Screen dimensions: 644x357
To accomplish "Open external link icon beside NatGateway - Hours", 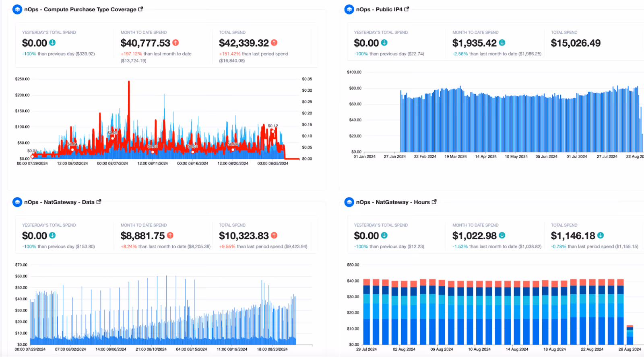I will pos(434,202).
